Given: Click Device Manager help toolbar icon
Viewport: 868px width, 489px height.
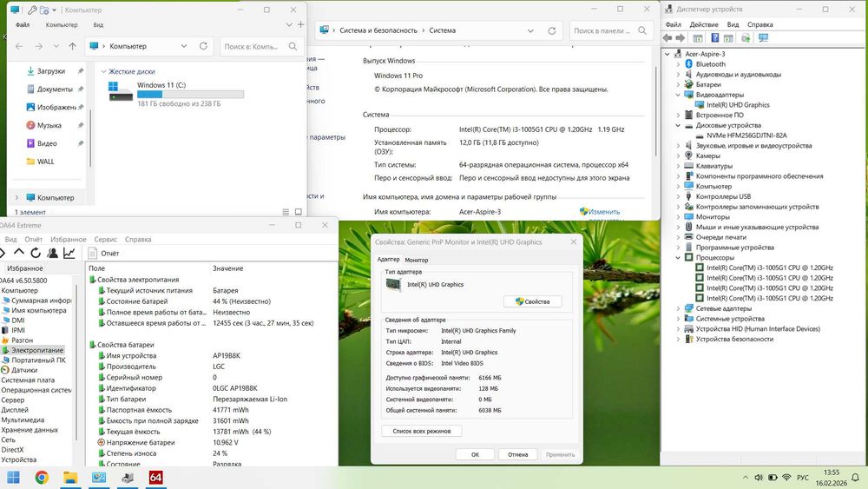Looking at the screenshot, I should click(x=714, y=37).
